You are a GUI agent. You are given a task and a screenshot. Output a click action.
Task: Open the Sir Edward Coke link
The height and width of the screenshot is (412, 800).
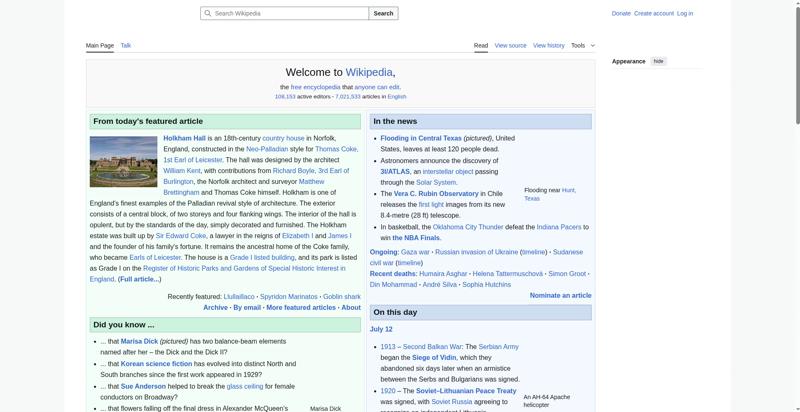pos(181,236)
